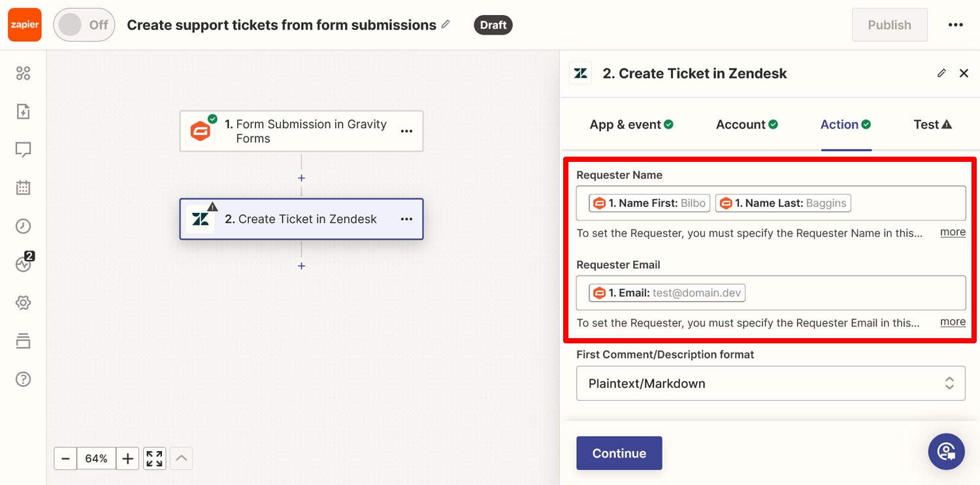980x485 pixels.
Task: Open the support chat bubble icon
Action: click(x=946, y=452)
